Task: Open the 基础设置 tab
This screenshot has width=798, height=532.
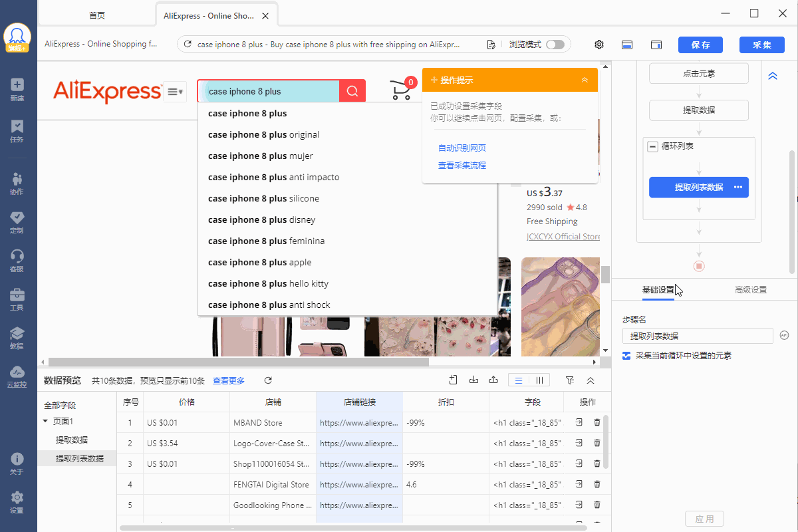Action: (658, 290)
